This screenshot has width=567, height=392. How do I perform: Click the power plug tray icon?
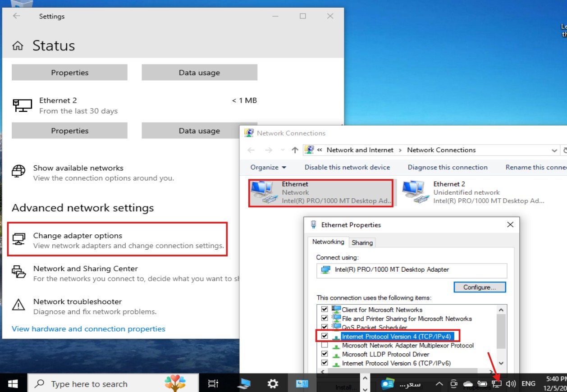[x=482, y=384]
